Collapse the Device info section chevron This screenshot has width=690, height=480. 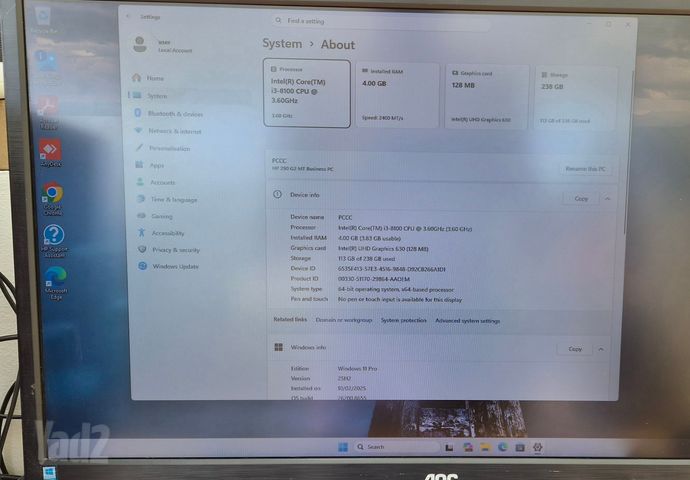(608, 199)
